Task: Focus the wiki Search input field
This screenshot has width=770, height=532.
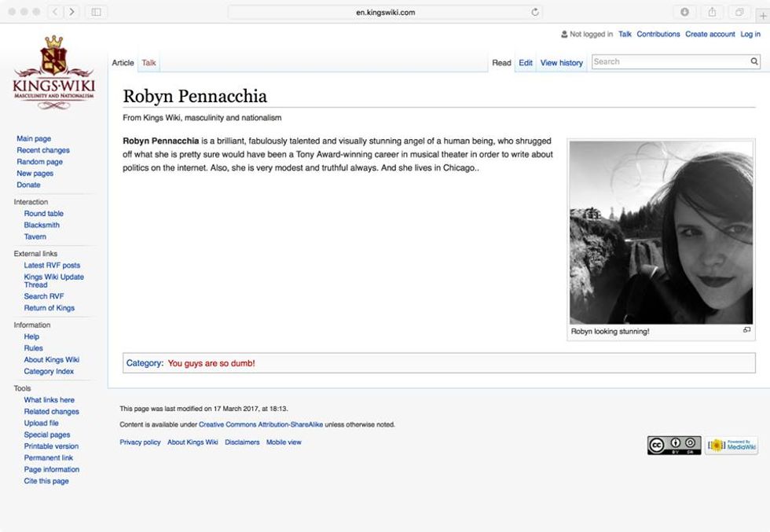Action: coord(668,61)
